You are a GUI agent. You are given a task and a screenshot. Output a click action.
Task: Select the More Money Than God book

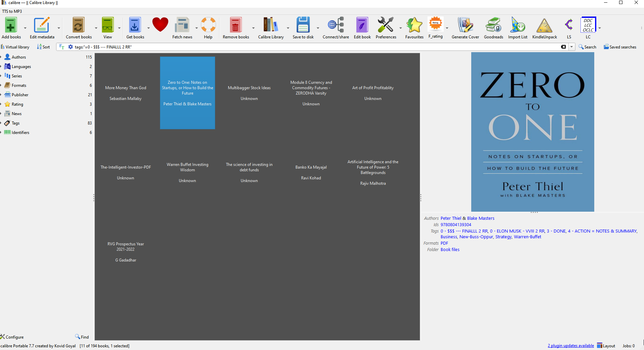click(126, 93)
